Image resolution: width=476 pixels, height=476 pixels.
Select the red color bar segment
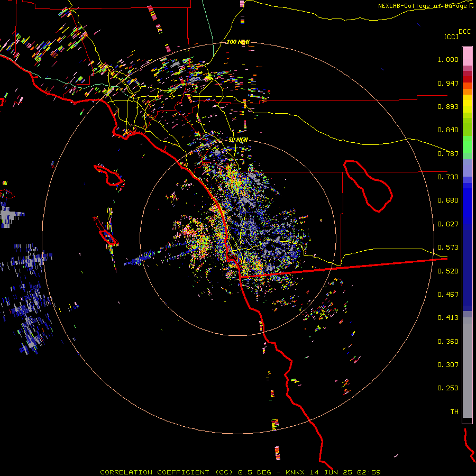coord(467,79)
